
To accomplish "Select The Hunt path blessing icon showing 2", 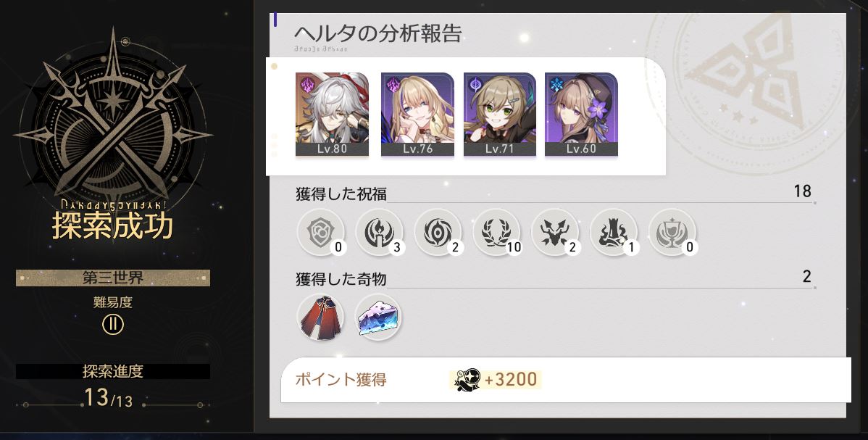I will 555,232.
